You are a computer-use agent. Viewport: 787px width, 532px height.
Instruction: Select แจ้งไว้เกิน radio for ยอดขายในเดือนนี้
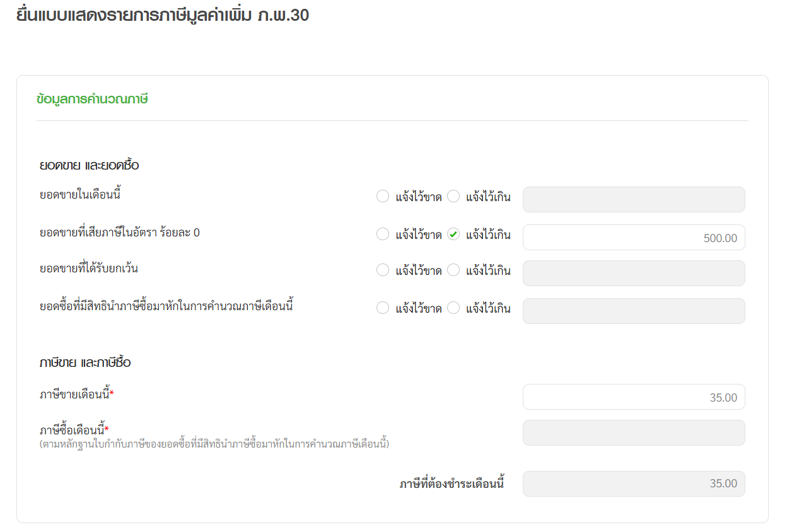pyautogui.click(x=453, y=197)
